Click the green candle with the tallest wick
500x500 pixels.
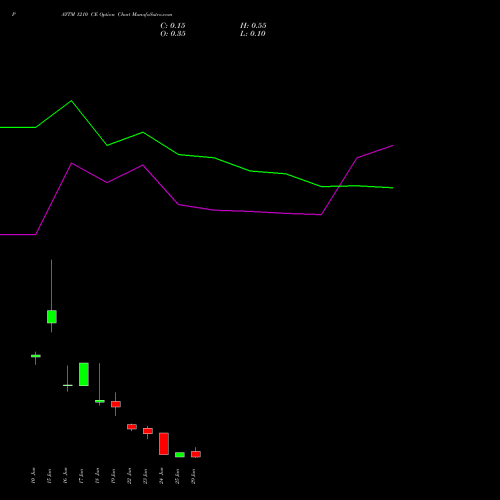(52, 317)
